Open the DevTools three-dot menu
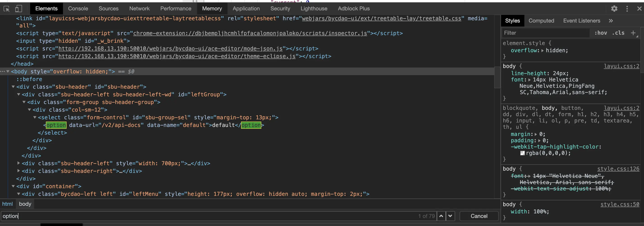644x226 pixels. [x=627, y=9]
